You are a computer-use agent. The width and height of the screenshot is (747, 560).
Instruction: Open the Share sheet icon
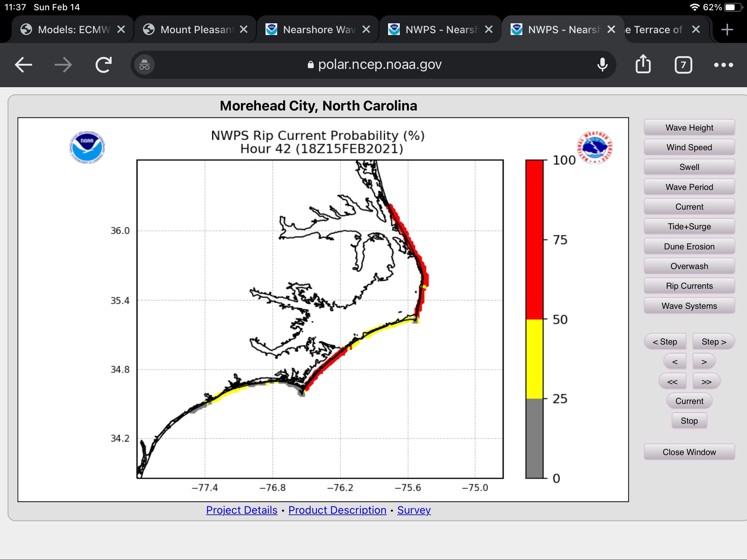tap(643, 65)
